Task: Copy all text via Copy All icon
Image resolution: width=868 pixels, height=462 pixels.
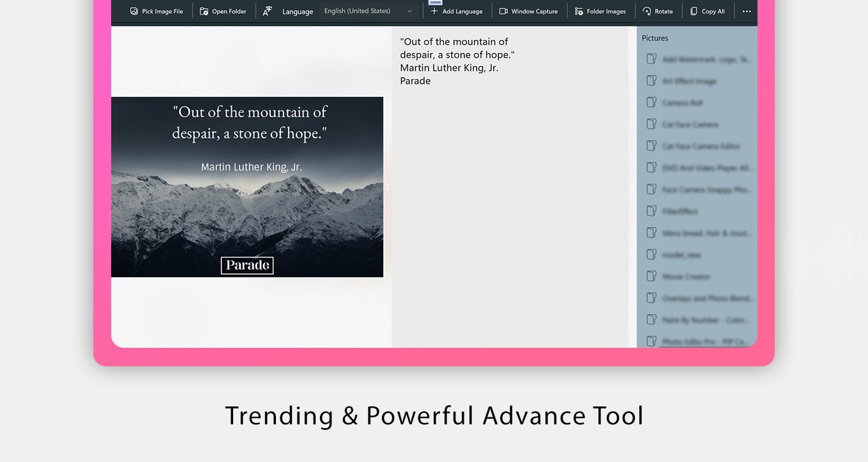Action: [x=694, y=11]
